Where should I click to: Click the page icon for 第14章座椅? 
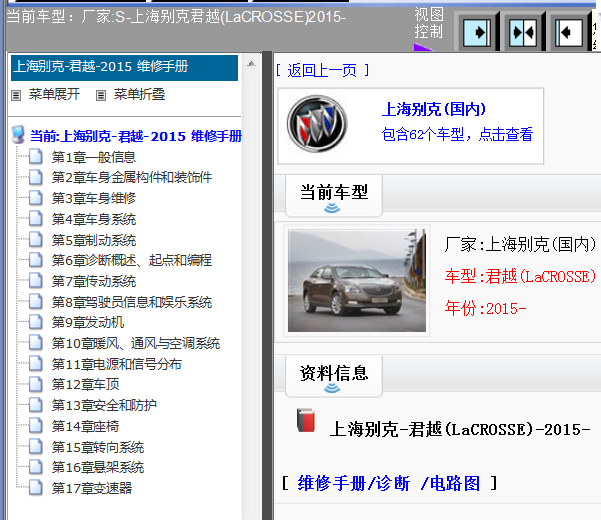(x=36, y=426)
